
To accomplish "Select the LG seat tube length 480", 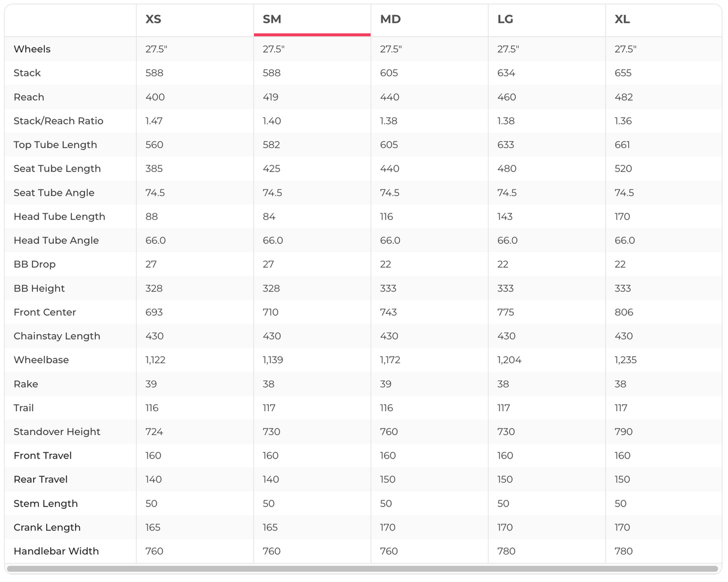I will coord(507,169).
